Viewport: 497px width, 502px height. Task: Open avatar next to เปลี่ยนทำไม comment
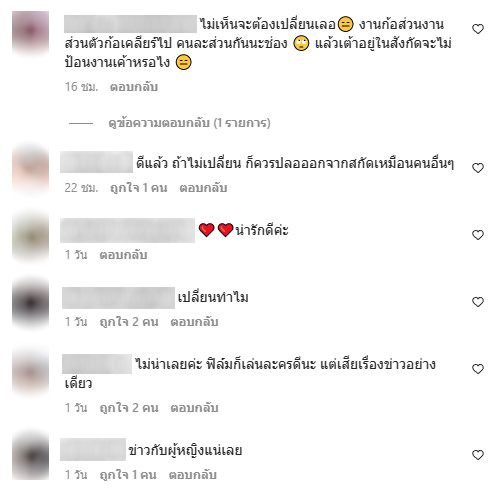[30, 303]
